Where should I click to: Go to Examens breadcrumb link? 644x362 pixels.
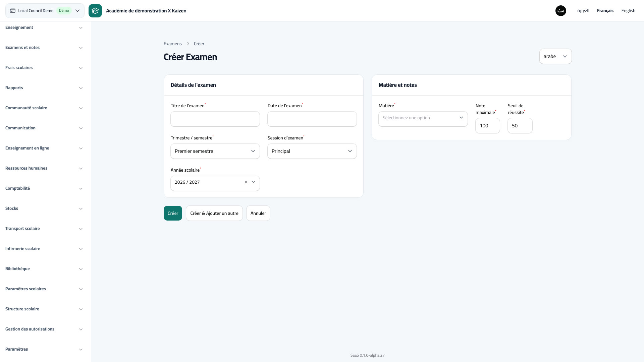(173, 44)
